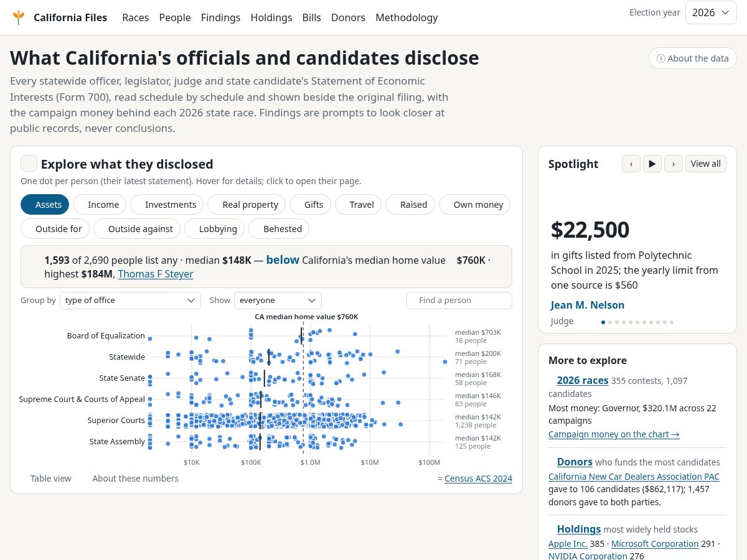Open the Methodology nav item
747x560 pixels.
tap(406, 17)
